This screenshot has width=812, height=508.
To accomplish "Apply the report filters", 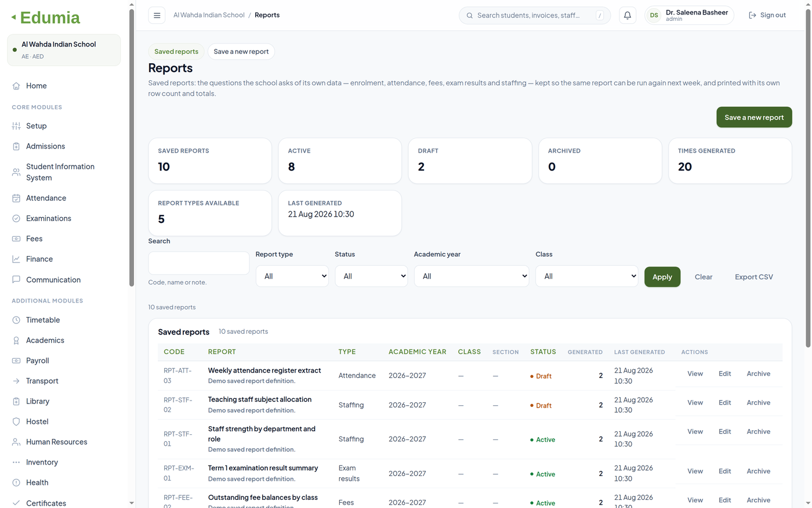I will tap(662, 277).
